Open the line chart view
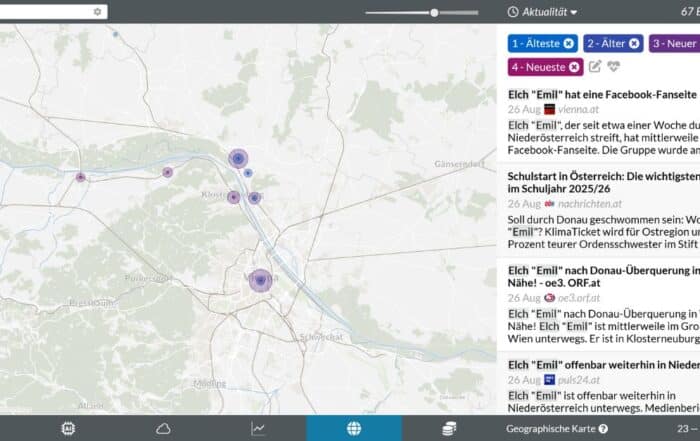Screen dimensions: 700x441 pos(258,428)
